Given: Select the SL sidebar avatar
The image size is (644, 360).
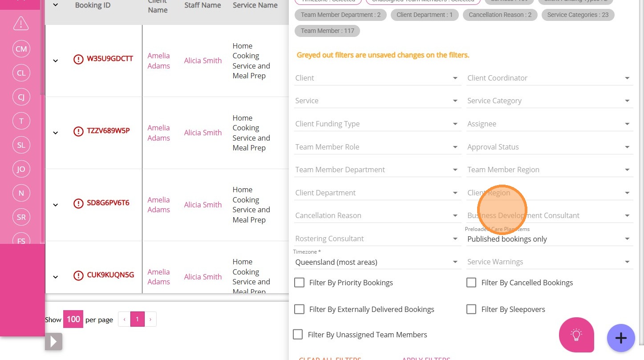Looking at the screenshot, I should click(x=21, y=145).
